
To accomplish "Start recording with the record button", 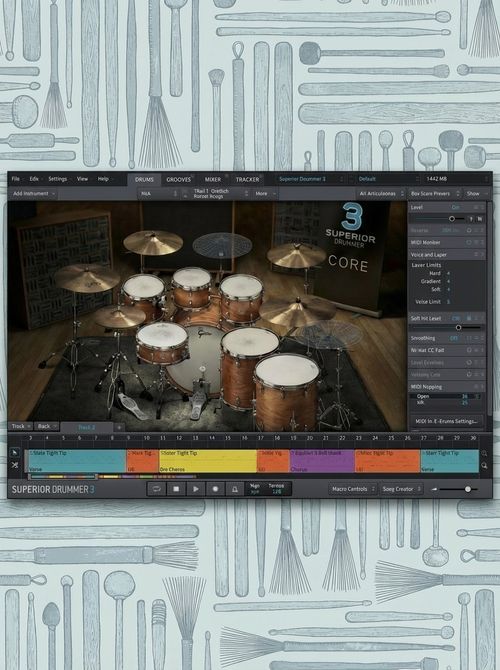I will (215, 489).
